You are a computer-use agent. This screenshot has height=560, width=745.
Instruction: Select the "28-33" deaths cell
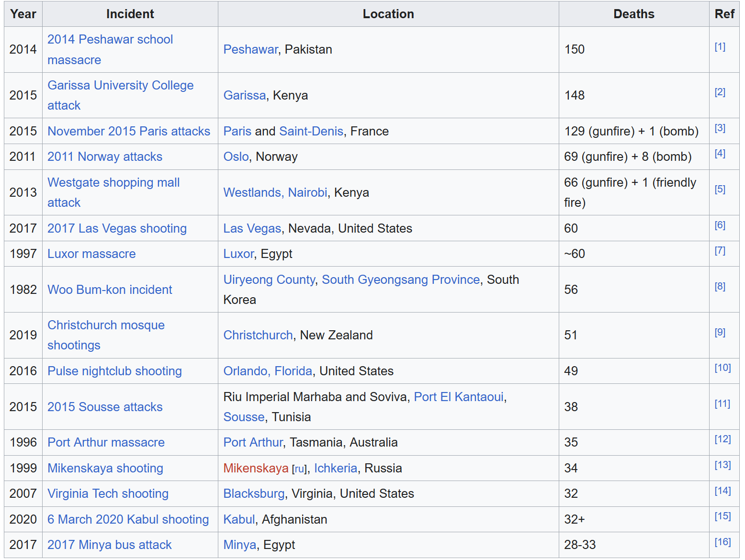tap(634, 545)
